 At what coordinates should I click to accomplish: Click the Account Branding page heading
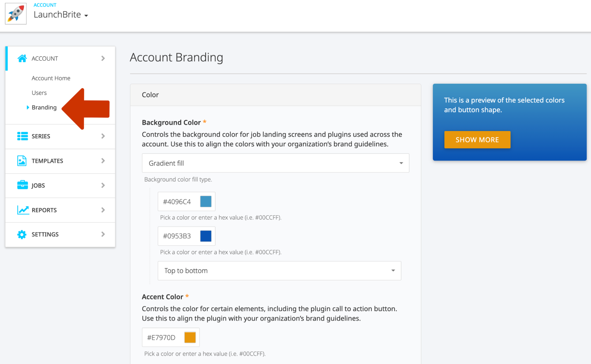[x=177, y=57]
